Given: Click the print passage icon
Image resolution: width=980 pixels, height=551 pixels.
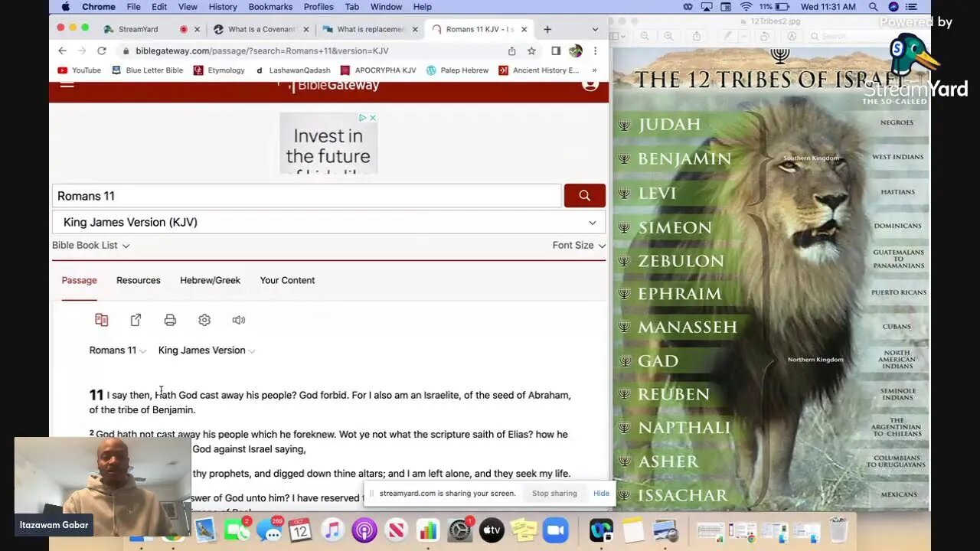Looking at the screenshot, I should tap(170, 320).
